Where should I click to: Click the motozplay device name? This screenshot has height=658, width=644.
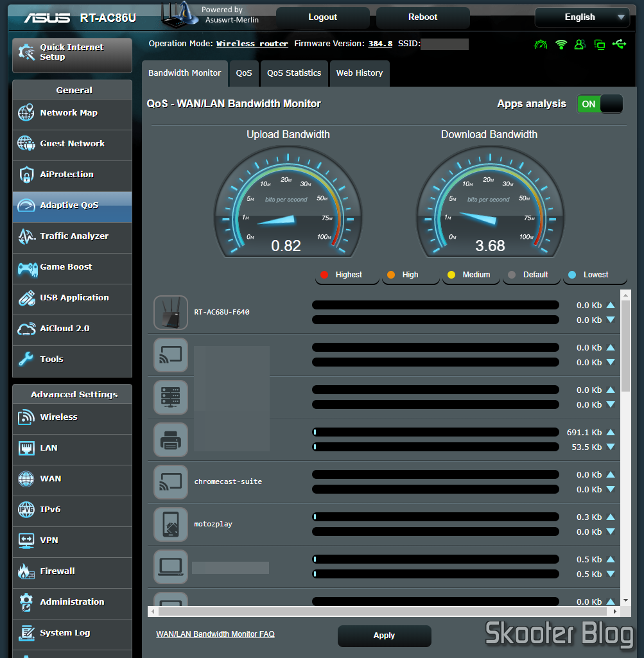click(213, 524)
